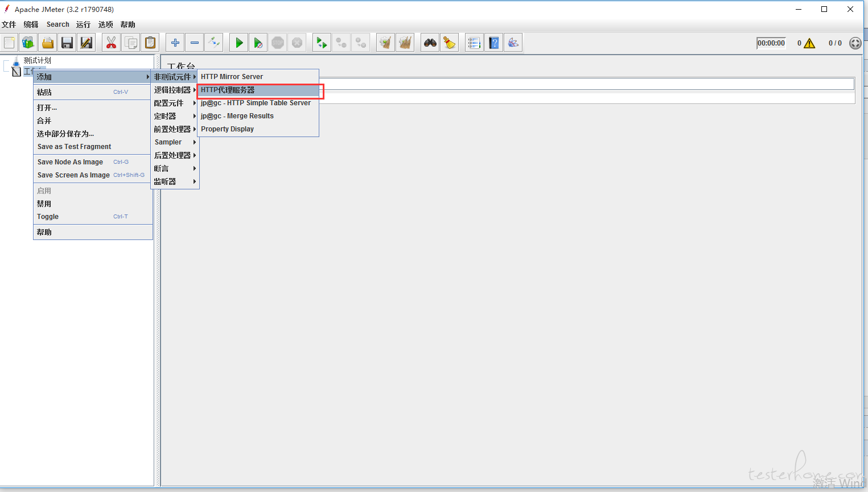Choose 帮助 in context menu
Image resolution: width=868 pixels, height=492 pixels.
coord(93,232)
